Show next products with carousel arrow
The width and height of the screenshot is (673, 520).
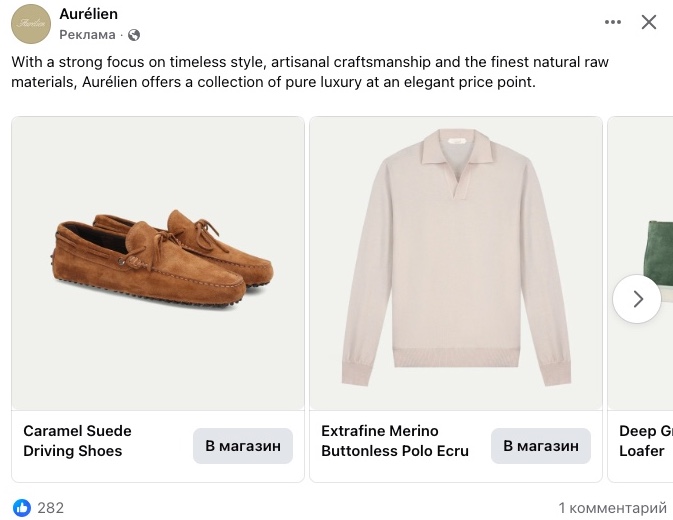click(x=637, y=299)
